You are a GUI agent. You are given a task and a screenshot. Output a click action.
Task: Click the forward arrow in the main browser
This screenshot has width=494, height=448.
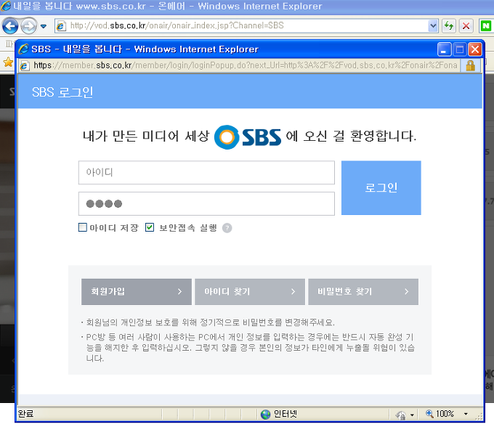point(28,26)
